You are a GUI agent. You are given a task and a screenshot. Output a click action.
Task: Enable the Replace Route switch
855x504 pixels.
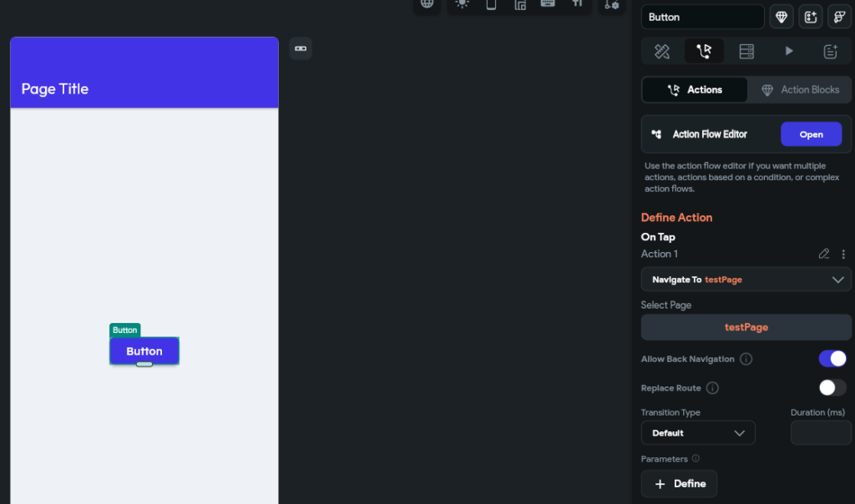(832, 388)
